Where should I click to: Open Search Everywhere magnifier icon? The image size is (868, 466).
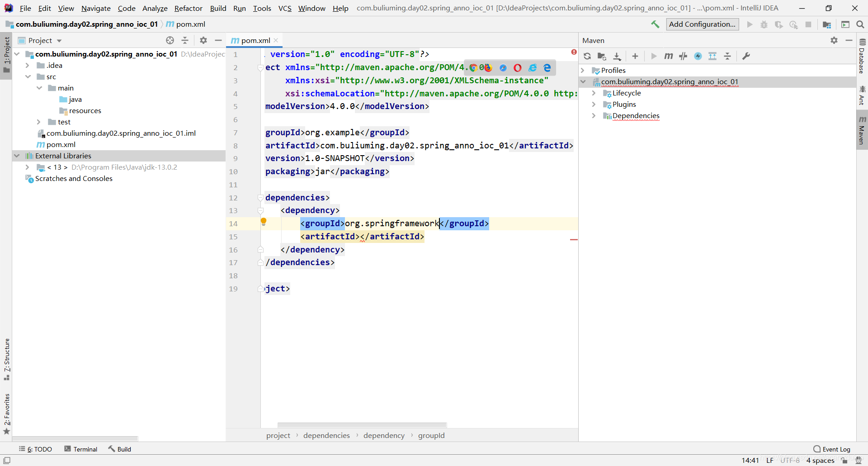pyautogui.click(x=860, y=24)
